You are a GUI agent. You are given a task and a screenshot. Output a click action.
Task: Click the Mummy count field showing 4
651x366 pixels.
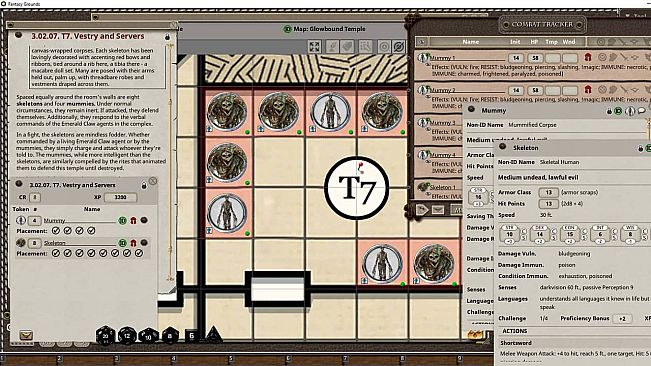click(34, 220)
